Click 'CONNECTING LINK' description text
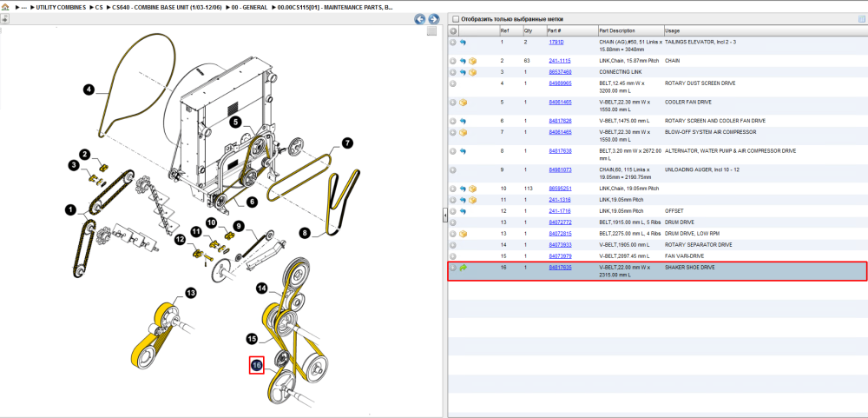 click(x=621, y=72)
